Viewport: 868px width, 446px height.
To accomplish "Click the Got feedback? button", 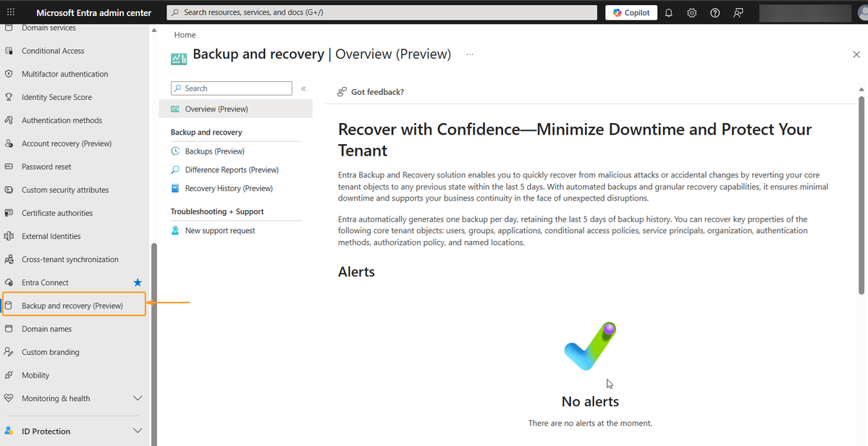I will (371, 92).
